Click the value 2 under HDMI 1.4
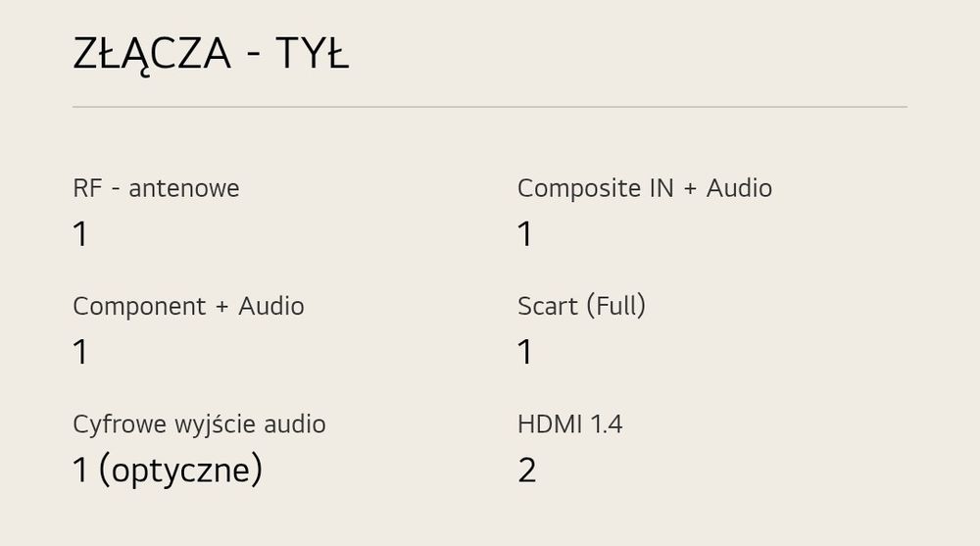This screenshot has height=546, width=980. tap(526, 471)
